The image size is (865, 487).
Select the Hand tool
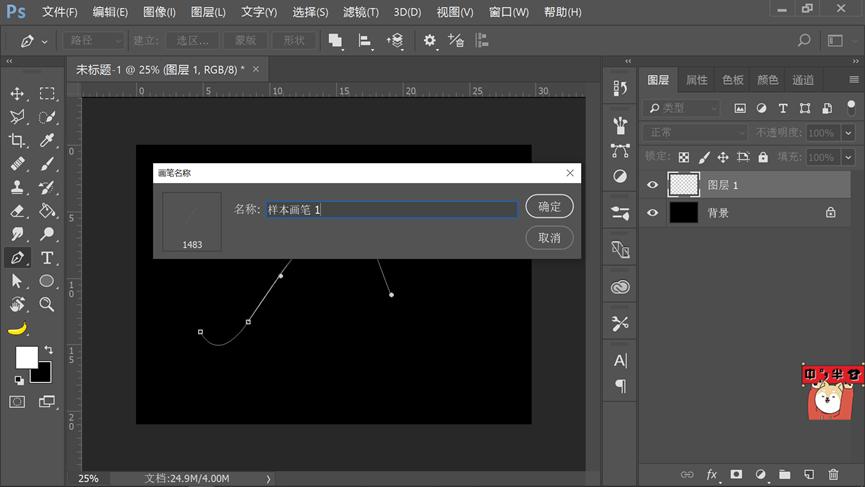tap(17, 304)
